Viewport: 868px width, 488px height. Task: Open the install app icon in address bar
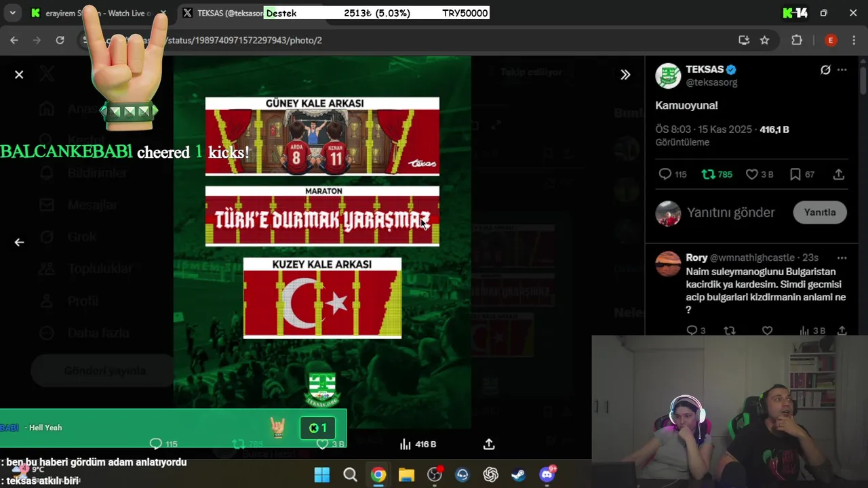click(744, 40)
